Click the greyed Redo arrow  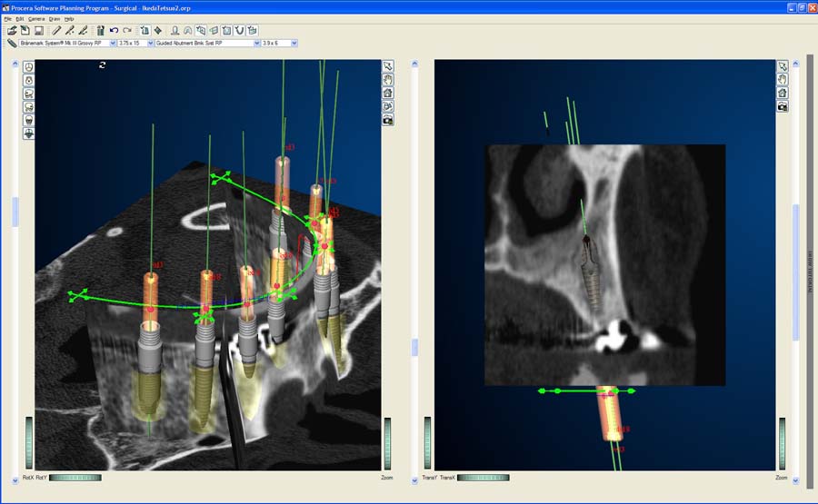[x=126, y=31]
